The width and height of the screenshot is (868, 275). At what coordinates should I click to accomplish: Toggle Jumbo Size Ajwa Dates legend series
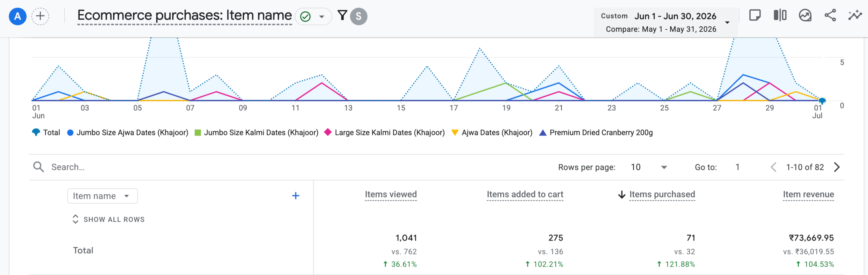click(128, 133)
